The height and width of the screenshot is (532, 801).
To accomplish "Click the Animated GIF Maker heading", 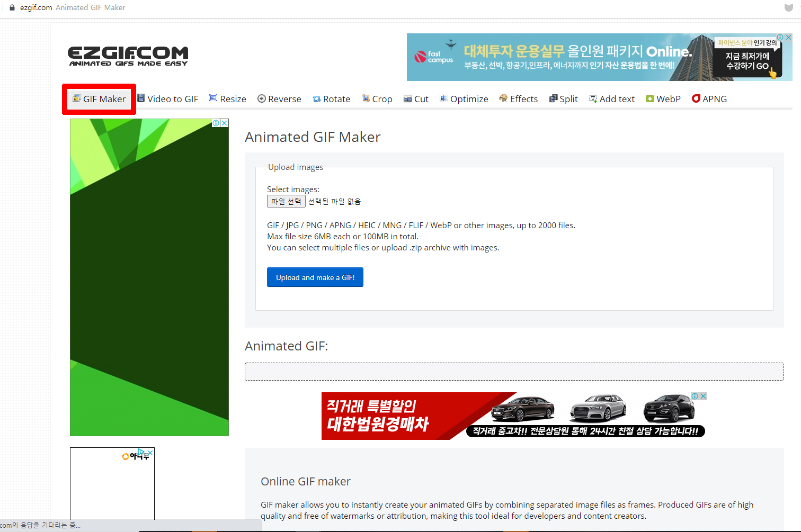I will pyautogui.click(x=313, y=137).
